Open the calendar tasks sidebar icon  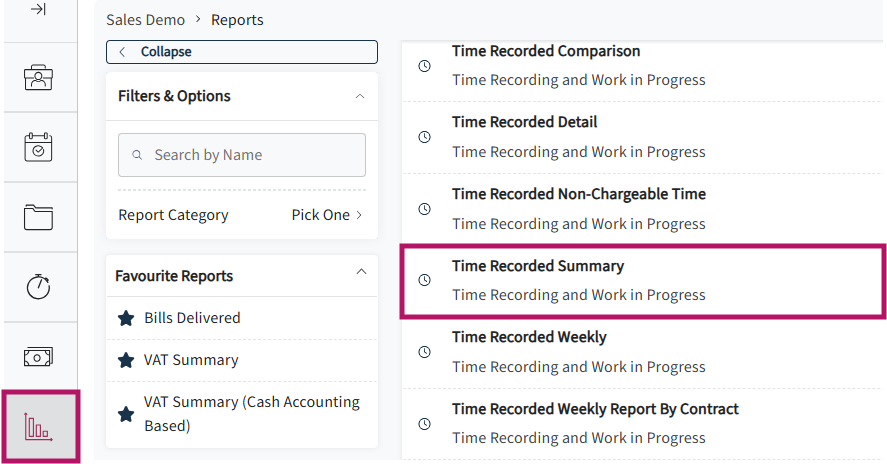click(x=38, y=147)
